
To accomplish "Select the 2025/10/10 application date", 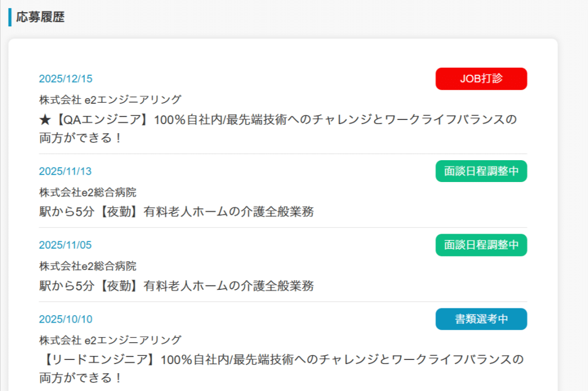I will [65, 319].
